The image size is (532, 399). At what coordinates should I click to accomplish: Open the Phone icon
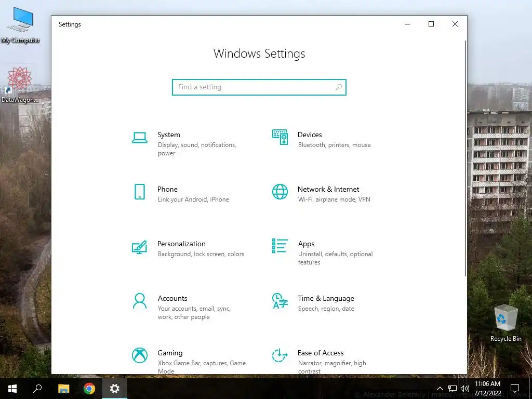click(x=139, y=192)
